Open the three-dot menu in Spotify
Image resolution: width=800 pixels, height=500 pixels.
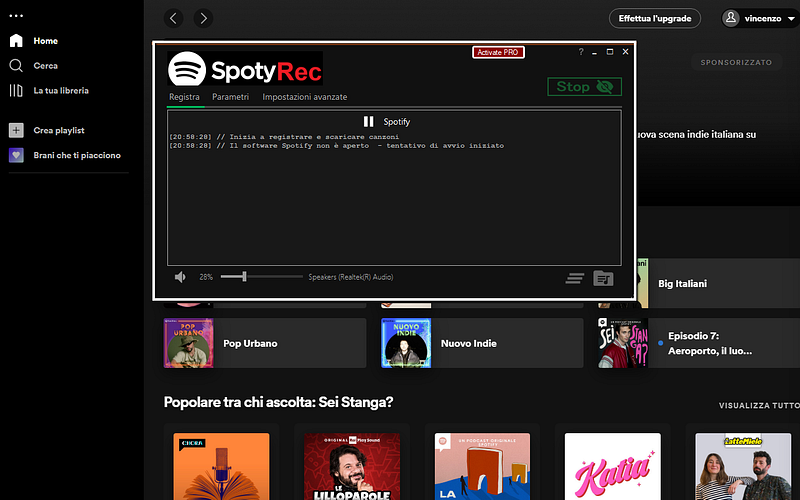tap(16, 16)
